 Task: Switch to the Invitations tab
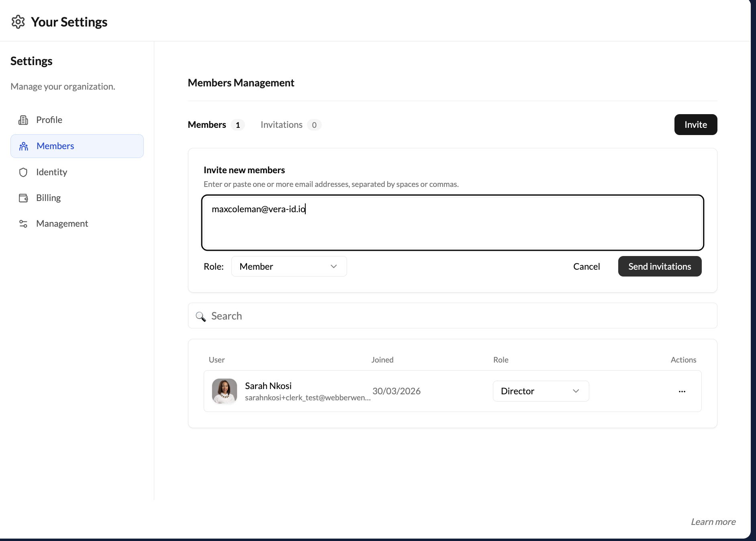click(x=282, y=125)
